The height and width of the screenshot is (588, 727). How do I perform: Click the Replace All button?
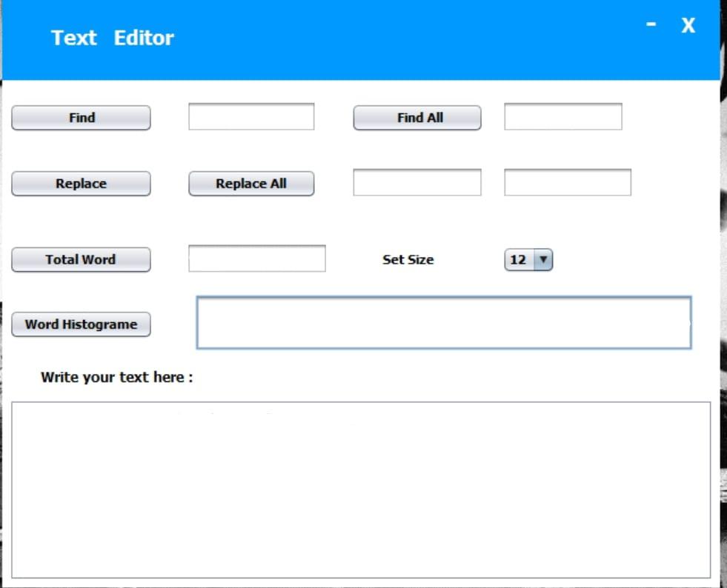point(250,183)
